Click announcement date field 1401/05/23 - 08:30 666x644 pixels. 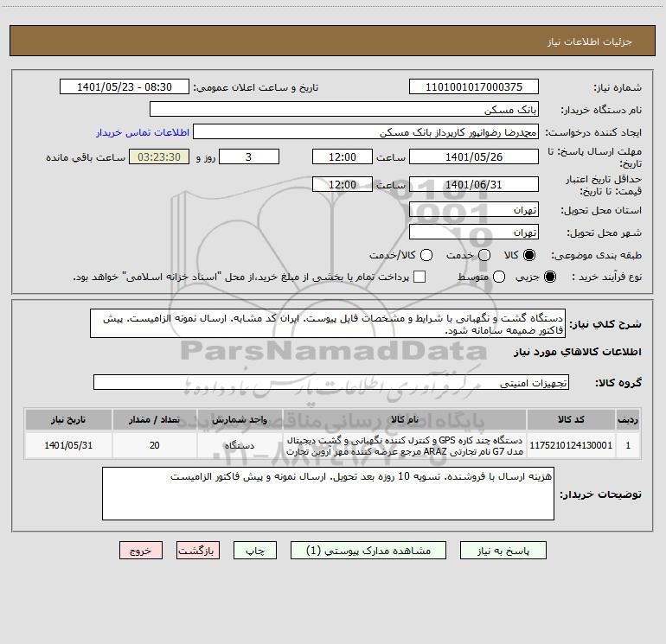point(125,86)
